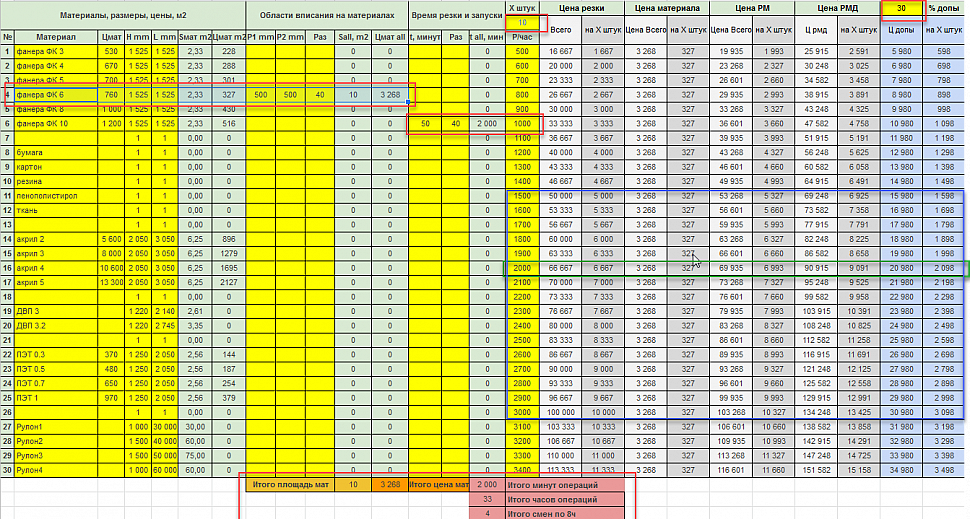Viewport: 970px width, 519px height.
Task: Select the 'Цена резки' group header
Action: (582, 8)
